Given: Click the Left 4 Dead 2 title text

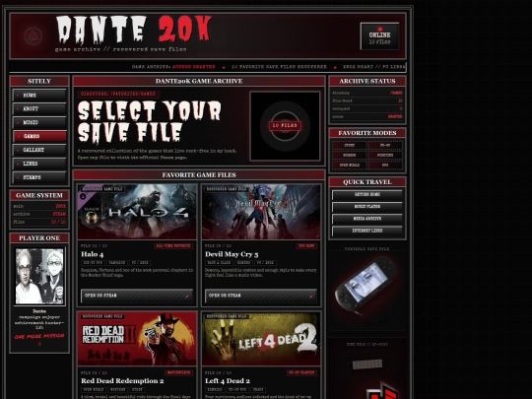Looking at the screenshot, I should [x=228, y=381].
